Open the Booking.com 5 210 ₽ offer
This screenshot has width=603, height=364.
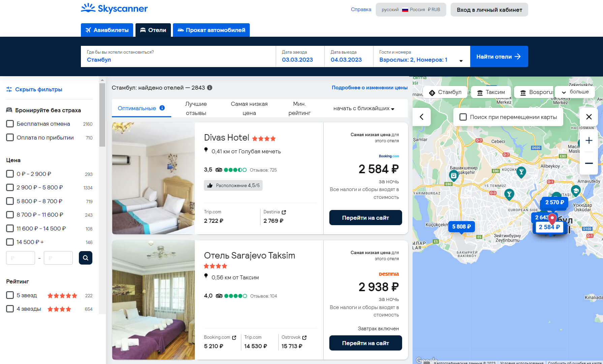click(220, 342)
